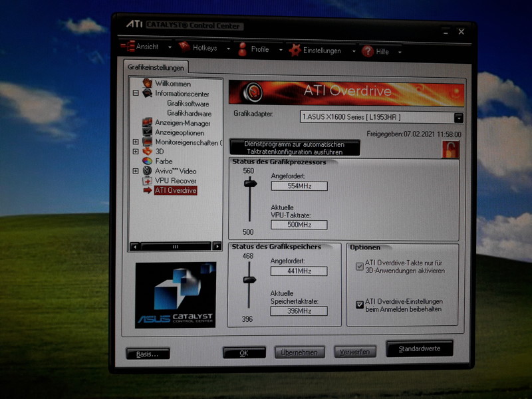Select VPU Recover in the tree
The width and height of the screenshot is (532, 399).
176,181
